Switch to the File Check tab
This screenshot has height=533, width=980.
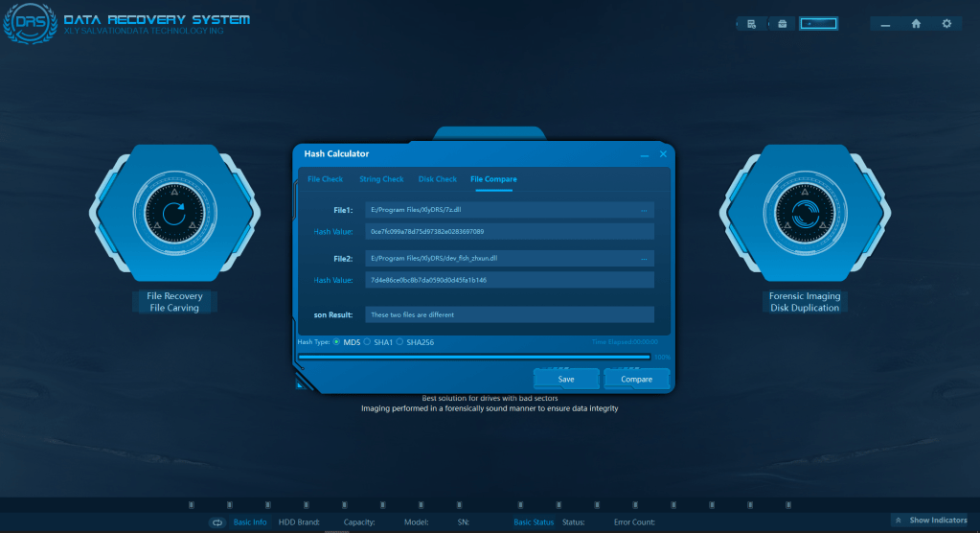pos(325,179)
